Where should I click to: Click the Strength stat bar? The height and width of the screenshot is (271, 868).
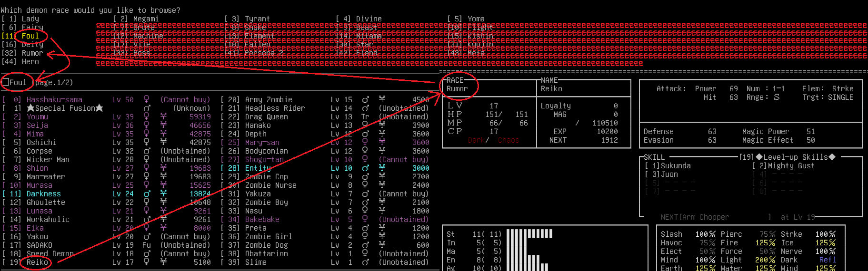click(x=529, y=234)
